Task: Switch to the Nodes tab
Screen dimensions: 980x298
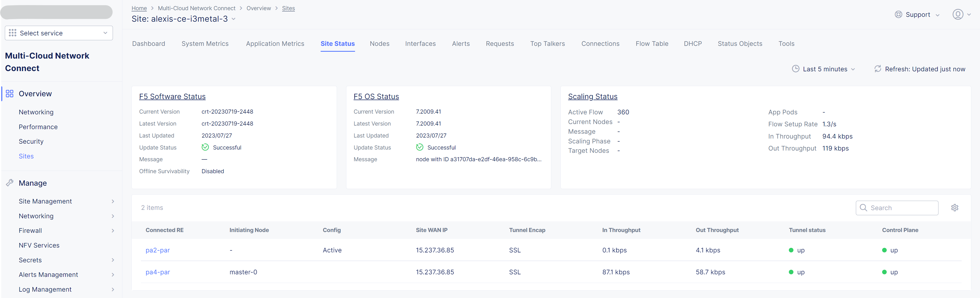Action: [379, 44]
